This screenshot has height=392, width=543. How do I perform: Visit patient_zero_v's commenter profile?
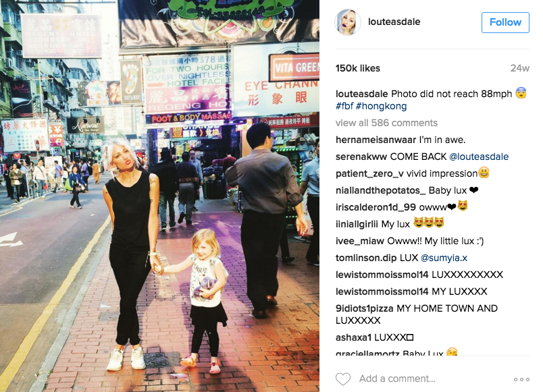tap(369, 173)
